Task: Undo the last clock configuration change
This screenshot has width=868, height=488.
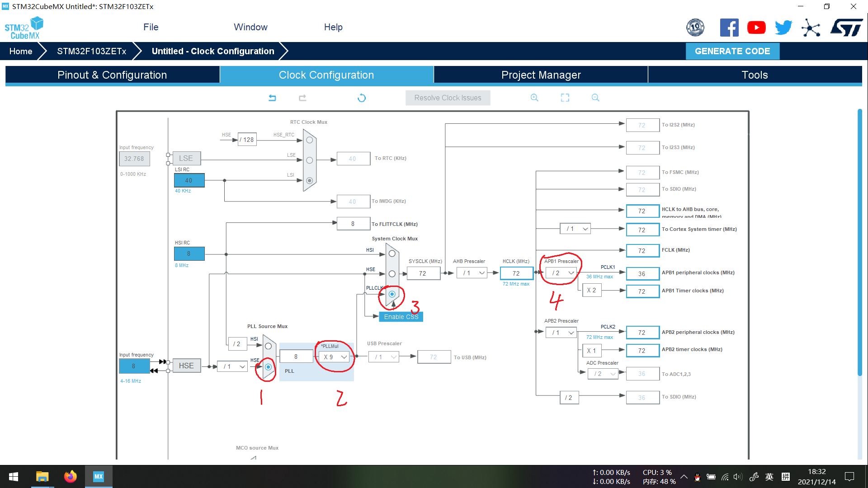Action: pos(272,98)
